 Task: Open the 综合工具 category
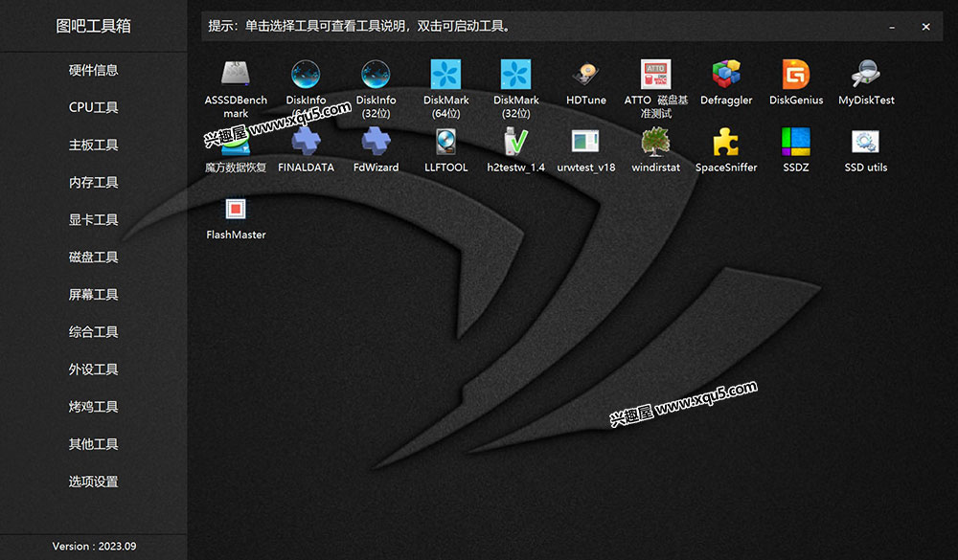(x=94, y=331)
